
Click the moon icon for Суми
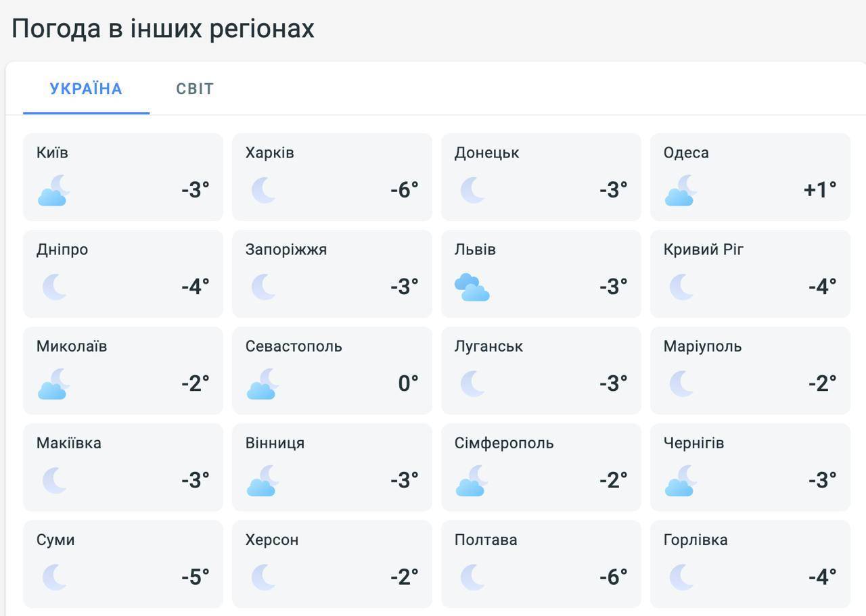pyautogui.click(x=55, y=577)
